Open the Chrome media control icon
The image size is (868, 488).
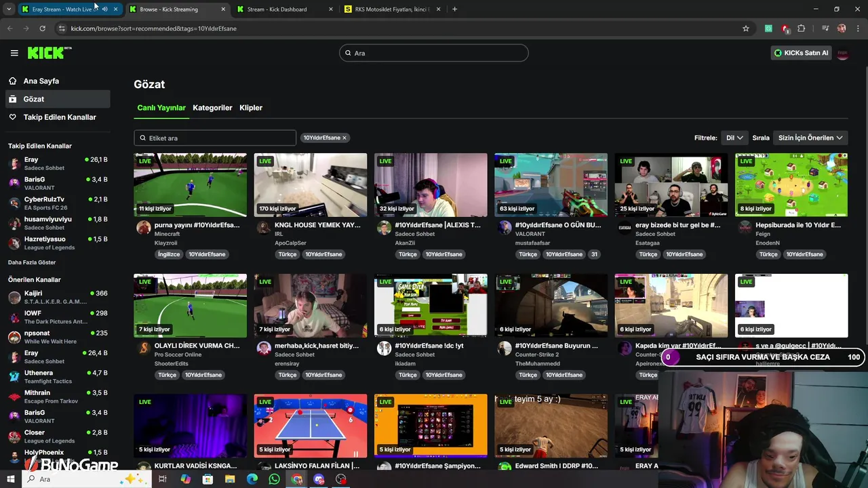(825, 28)
